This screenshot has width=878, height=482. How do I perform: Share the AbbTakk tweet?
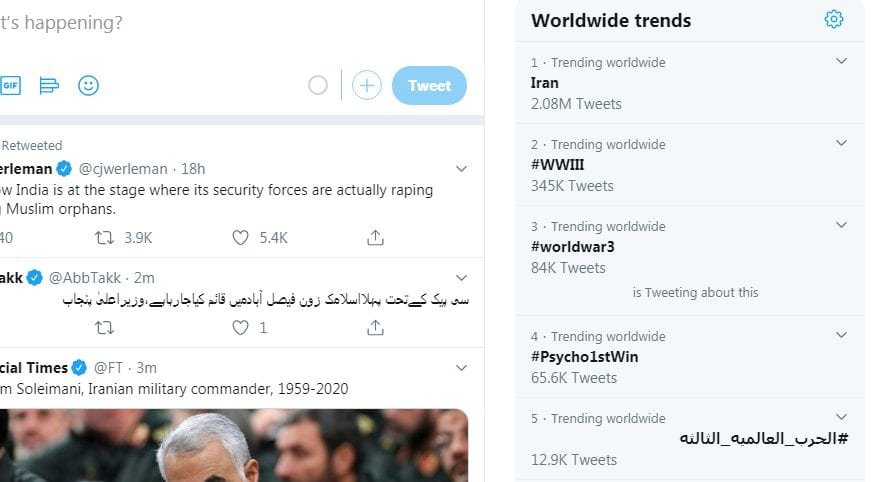pos(375,328)
